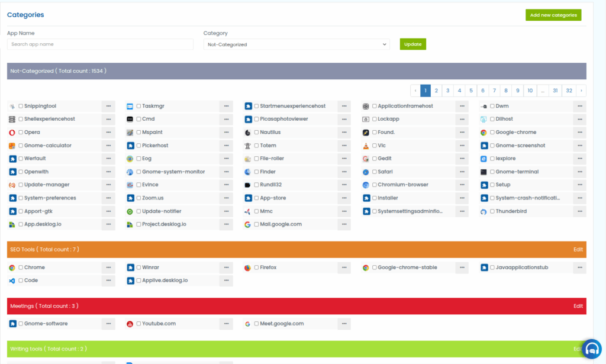Click the Thunderbird app icon
Screen dimensions: 606x364
[483, 211]
